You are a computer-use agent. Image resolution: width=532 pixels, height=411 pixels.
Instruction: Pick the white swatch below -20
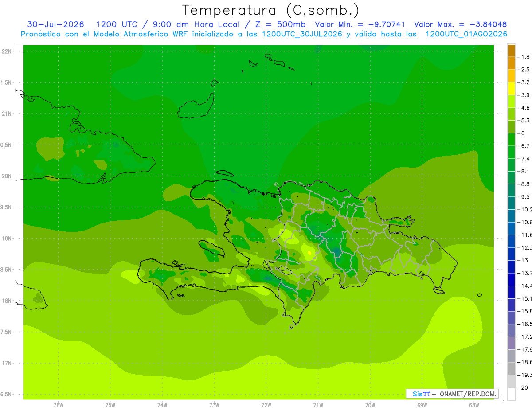(x=511, y=394)
